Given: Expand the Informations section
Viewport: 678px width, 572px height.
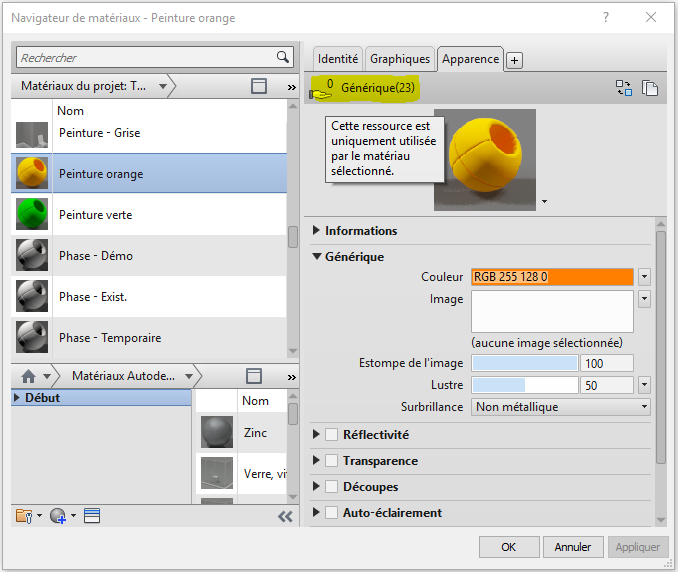Looking at the screenshot, I should pos(317,231).
